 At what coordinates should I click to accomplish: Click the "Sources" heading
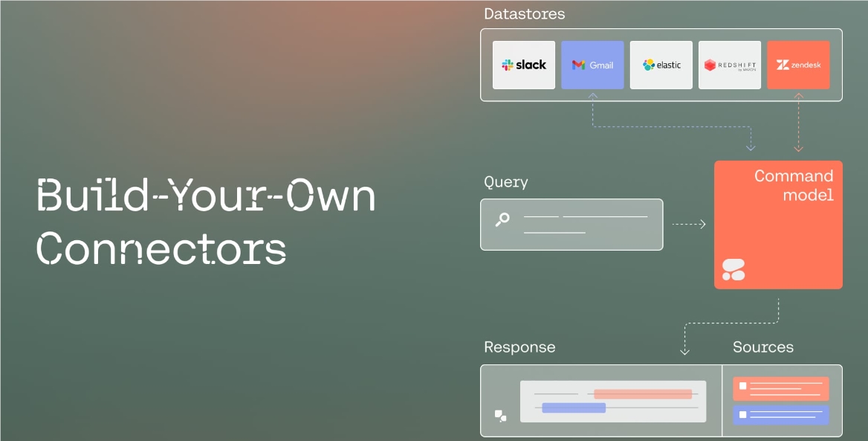(762, 347)
